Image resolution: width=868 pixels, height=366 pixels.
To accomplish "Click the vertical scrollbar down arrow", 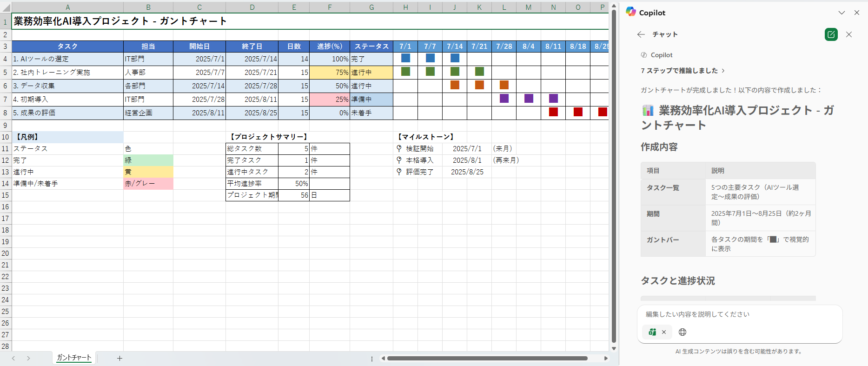I will coord(614,348).
